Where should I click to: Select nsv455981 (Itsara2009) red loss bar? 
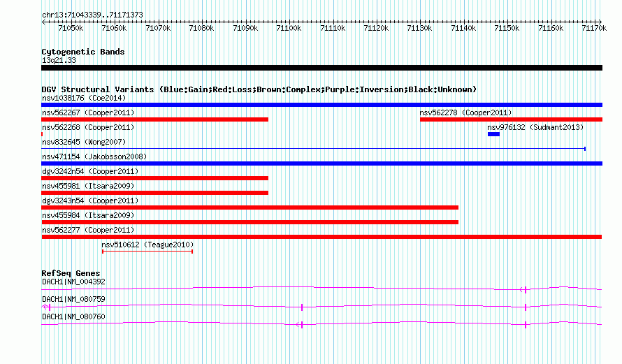click(154, 193)
